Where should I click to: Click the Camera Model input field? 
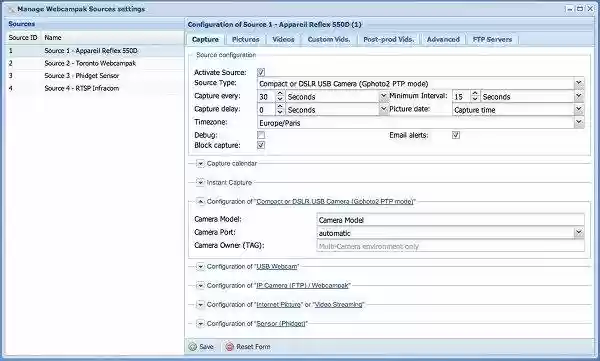click(450, 220)
